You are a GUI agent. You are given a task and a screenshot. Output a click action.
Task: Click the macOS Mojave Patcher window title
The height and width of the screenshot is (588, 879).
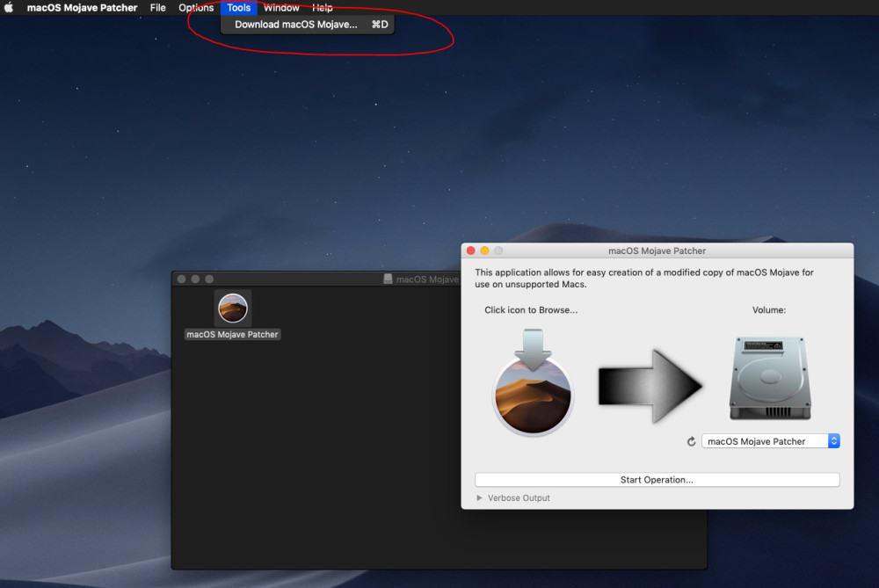click(657, 250)
